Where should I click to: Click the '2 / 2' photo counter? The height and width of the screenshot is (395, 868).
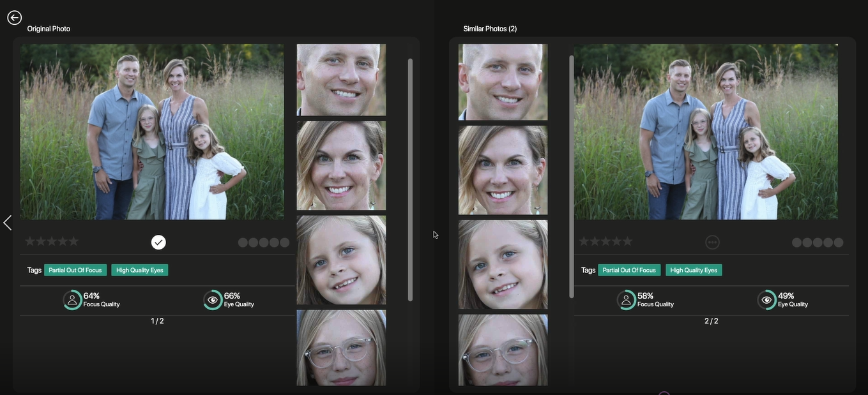tap(712, 321)
